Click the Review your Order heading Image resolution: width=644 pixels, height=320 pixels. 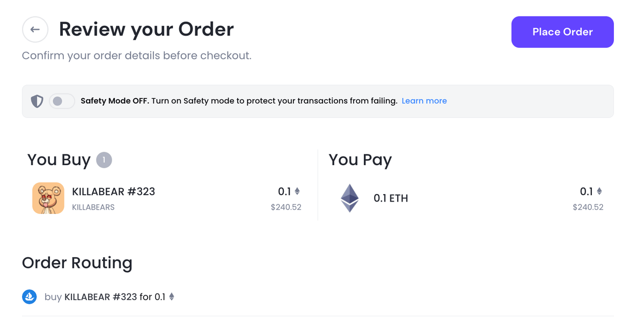[146, 29]
